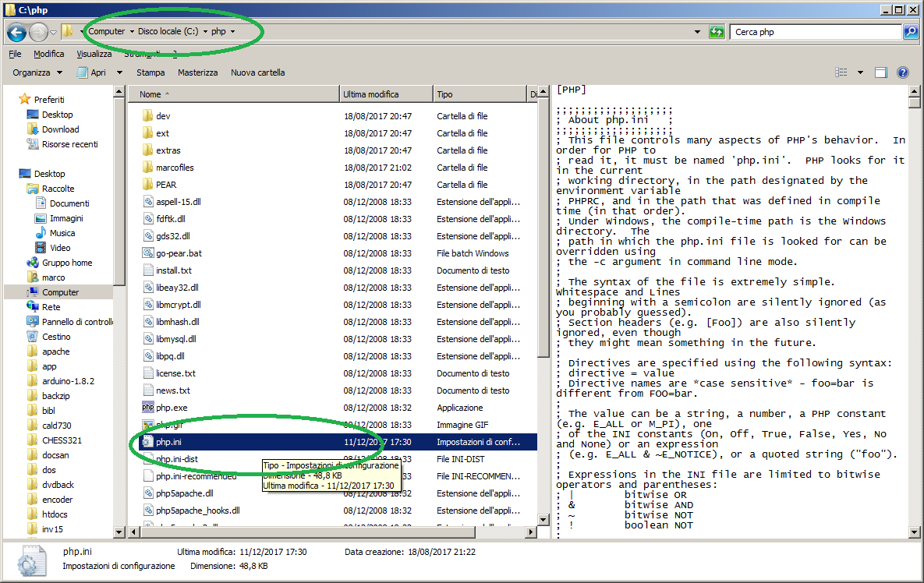This screenshot has width=924, height=583.
Task: Sort files by Ultima modifica column
Action: coord(371,94)
